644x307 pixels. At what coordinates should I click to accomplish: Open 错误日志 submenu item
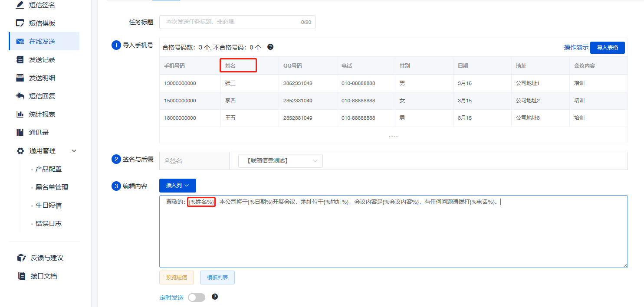pyautogui.click(x=49, y=224)
